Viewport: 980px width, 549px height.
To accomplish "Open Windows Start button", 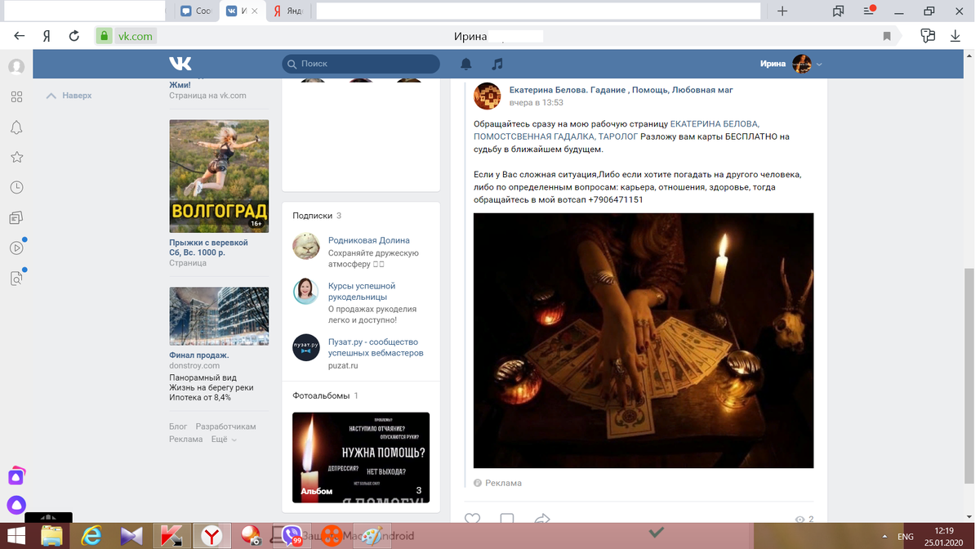I will point(16,536).
